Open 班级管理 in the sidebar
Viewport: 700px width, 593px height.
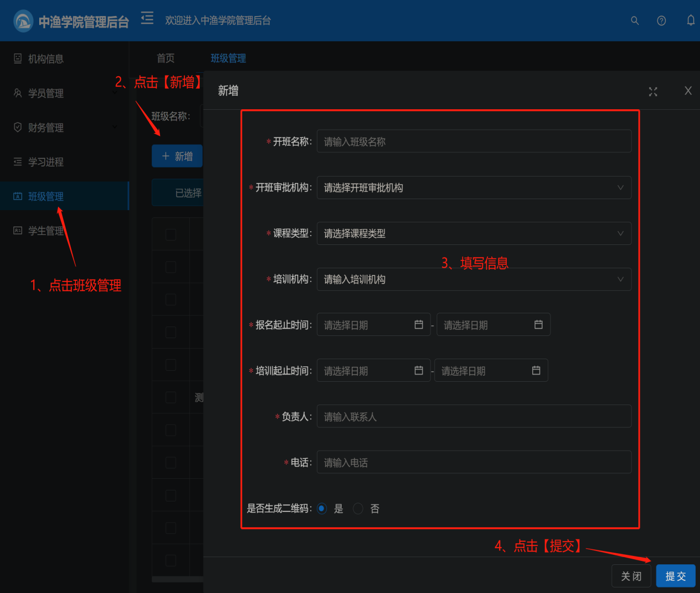point(65,196)
